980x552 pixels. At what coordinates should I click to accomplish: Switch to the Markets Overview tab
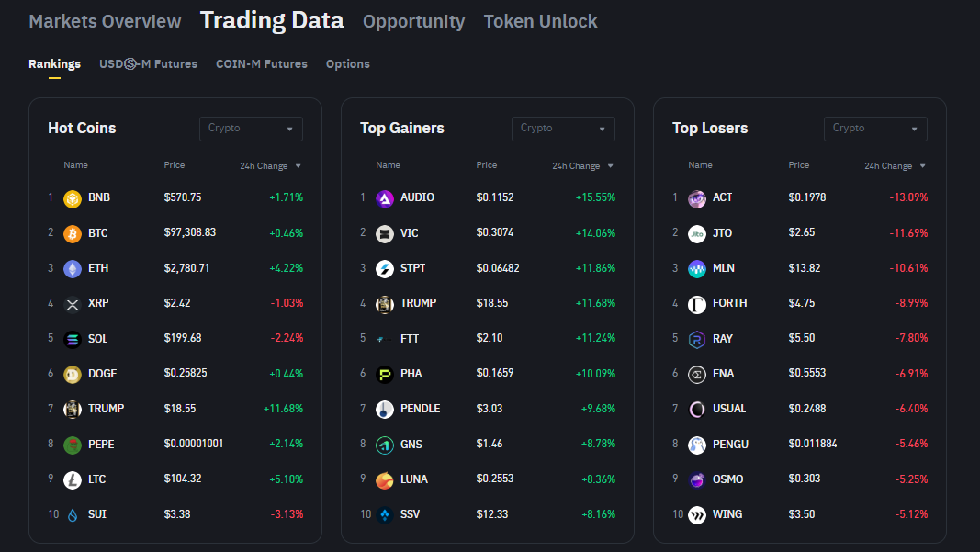[105, 21]
